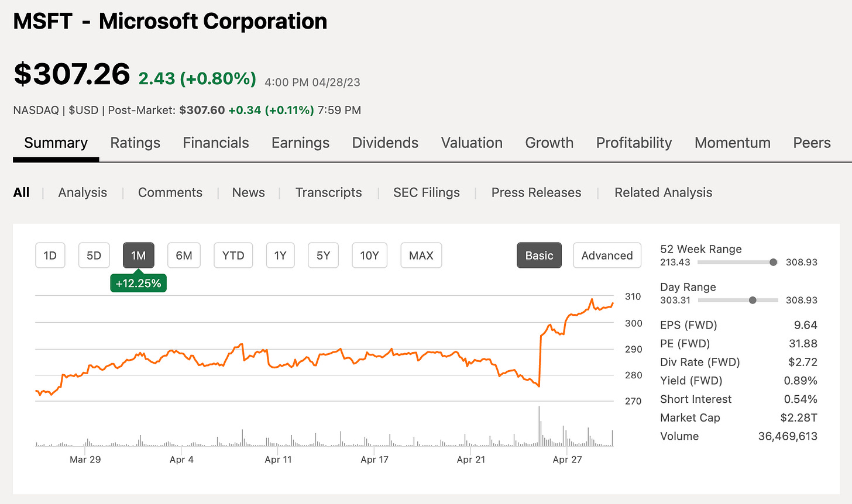Screen dimensions: 852x504
Task: Click the Day Range low 303.31
Action: point(675,300)
